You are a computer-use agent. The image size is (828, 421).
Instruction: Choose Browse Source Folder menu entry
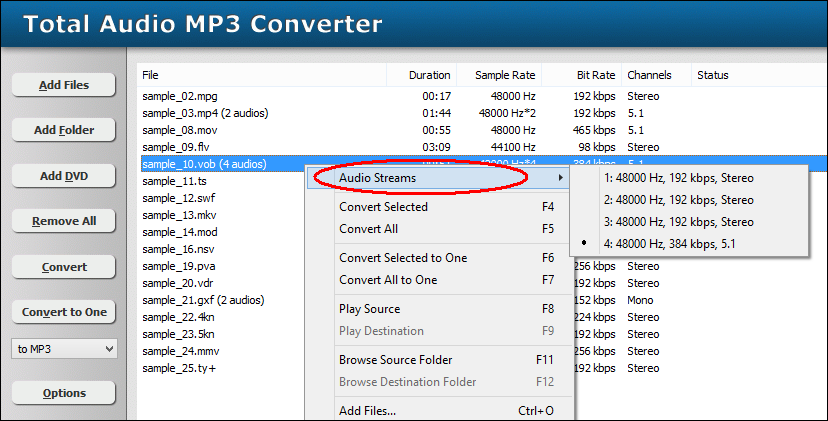(x=439, y=360)
